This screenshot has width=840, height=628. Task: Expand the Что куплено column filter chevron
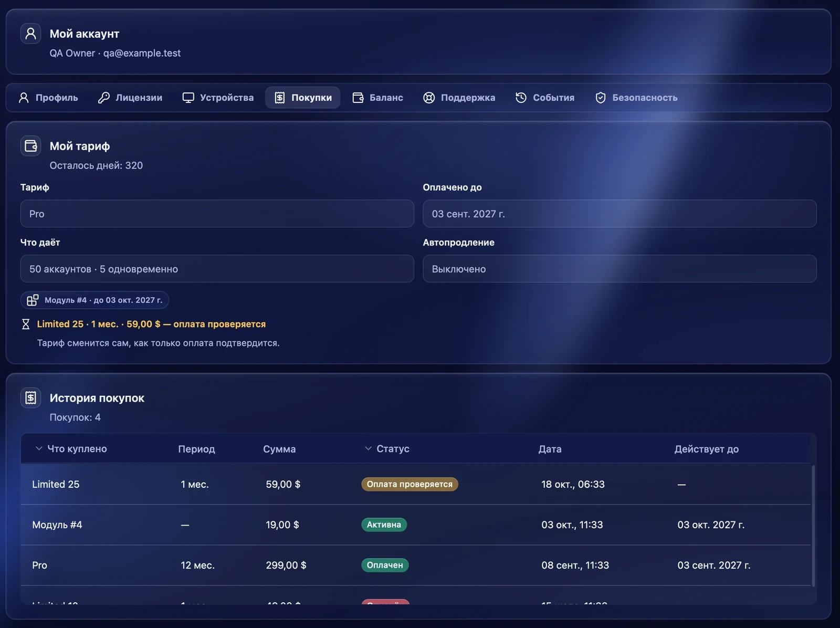tap(39, 448)
